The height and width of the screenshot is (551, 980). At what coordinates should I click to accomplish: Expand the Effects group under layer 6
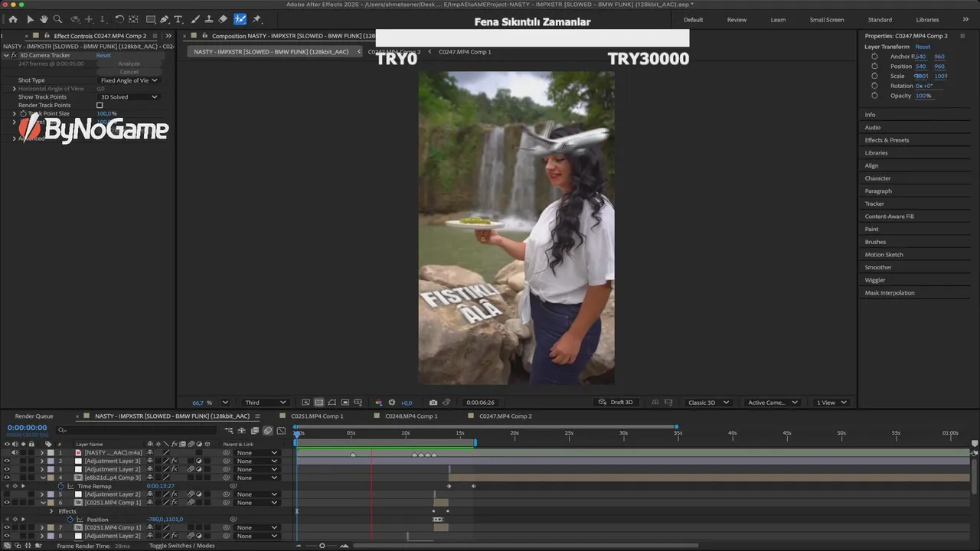coord(51,511)
